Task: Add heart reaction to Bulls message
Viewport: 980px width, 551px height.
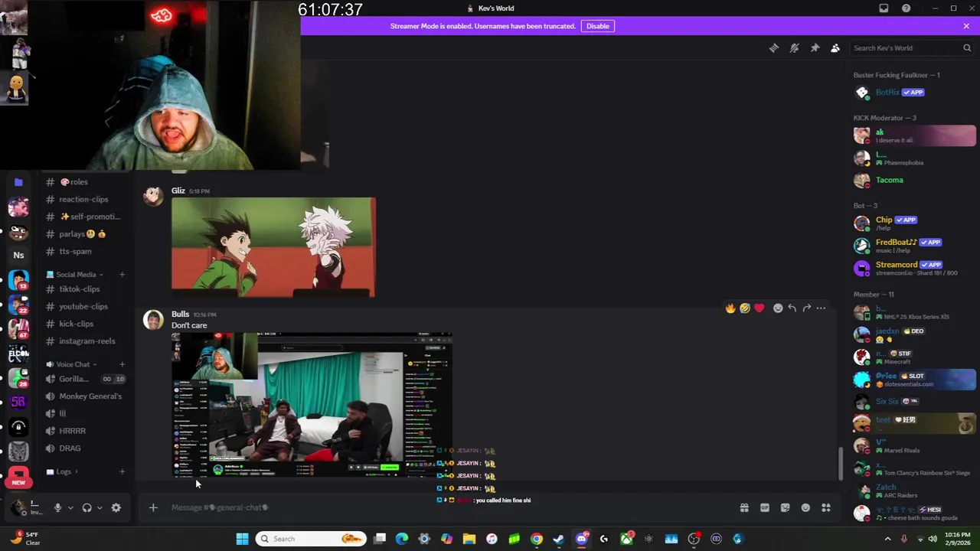Action: [759, 308]
